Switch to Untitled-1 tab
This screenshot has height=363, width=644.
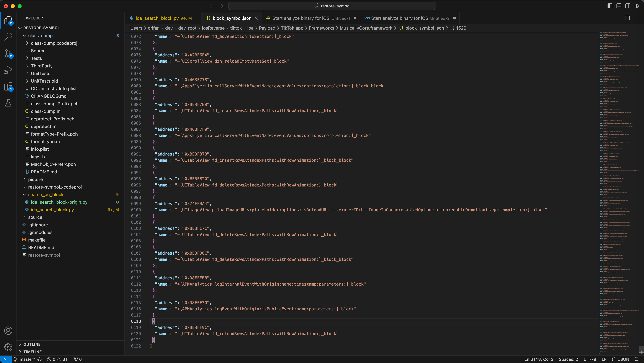(311, 18)
